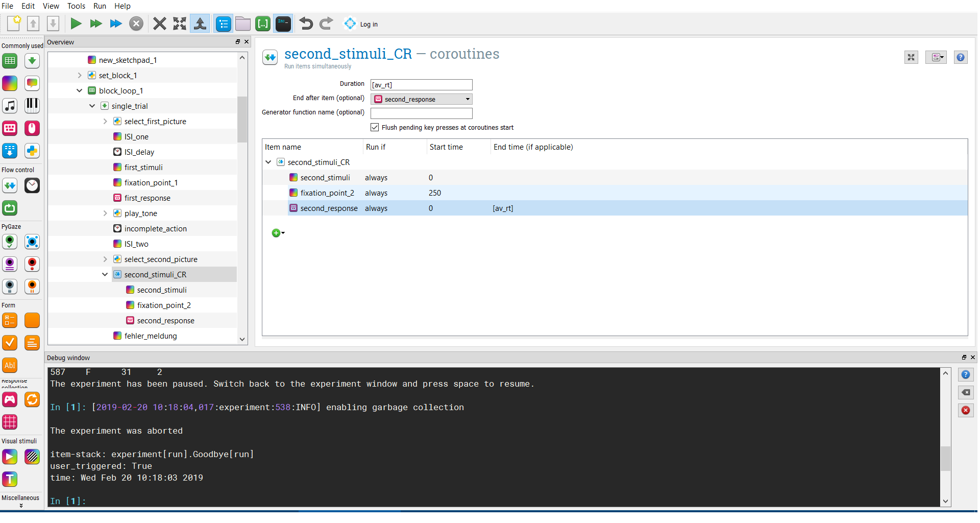Image resolution: width=980 pixels, height=523 pixels.
Task: Click the Duration input field
Action: click(422, 85)
